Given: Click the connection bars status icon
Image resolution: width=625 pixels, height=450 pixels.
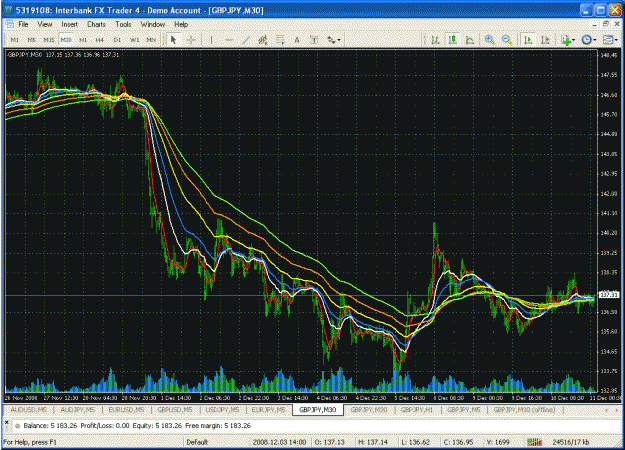Looking at the screenshot, I should pos(535,442).
